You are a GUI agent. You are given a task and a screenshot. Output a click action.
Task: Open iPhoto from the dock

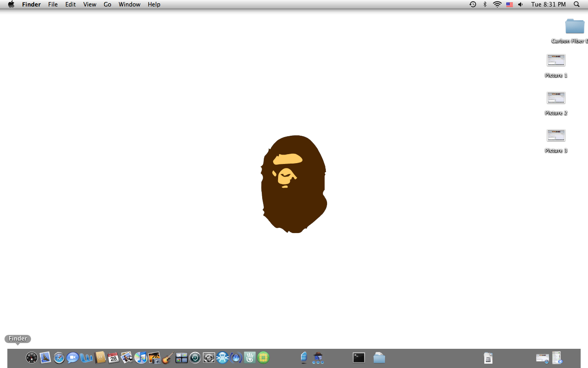154,358
